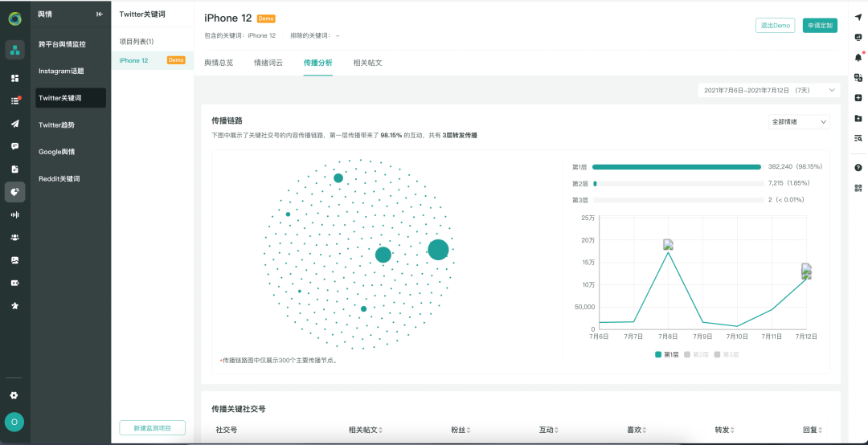Screen dimensions: 868x445
Task: Open the settings gear icon
Action: (14, 395)
